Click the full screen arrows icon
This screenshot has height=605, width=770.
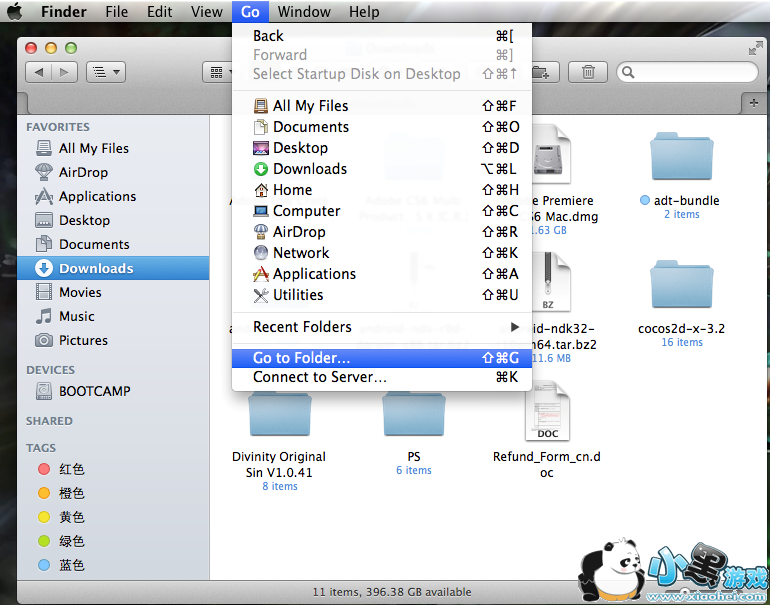pyautogui.click(x=755, y=48)
